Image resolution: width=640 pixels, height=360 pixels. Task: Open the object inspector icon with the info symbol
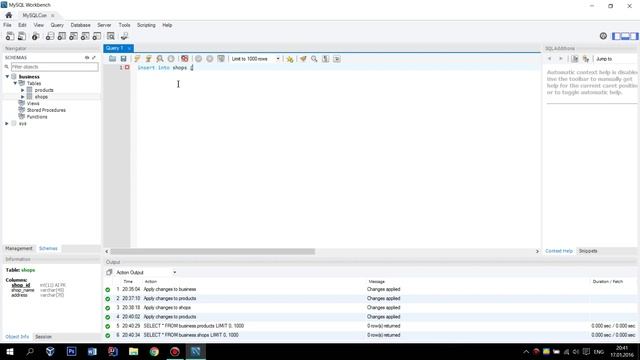pyautogui.click(x=36, y=36)
